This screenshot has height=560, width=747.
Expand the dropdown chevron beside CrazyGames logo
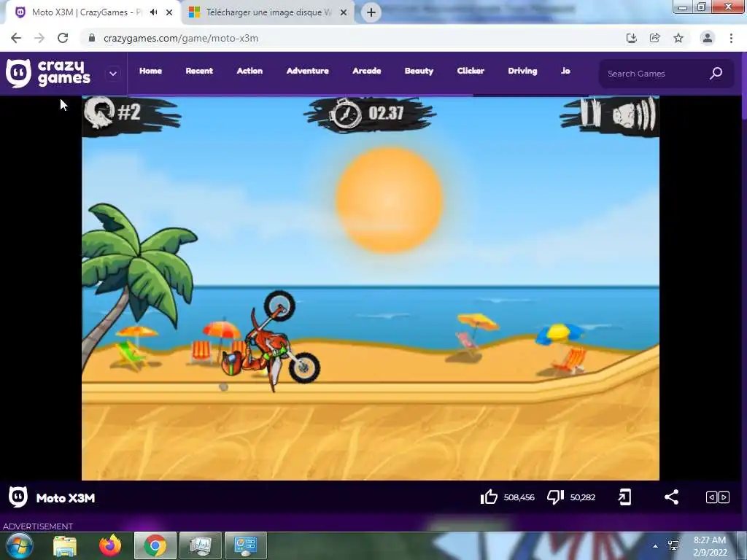113,74
